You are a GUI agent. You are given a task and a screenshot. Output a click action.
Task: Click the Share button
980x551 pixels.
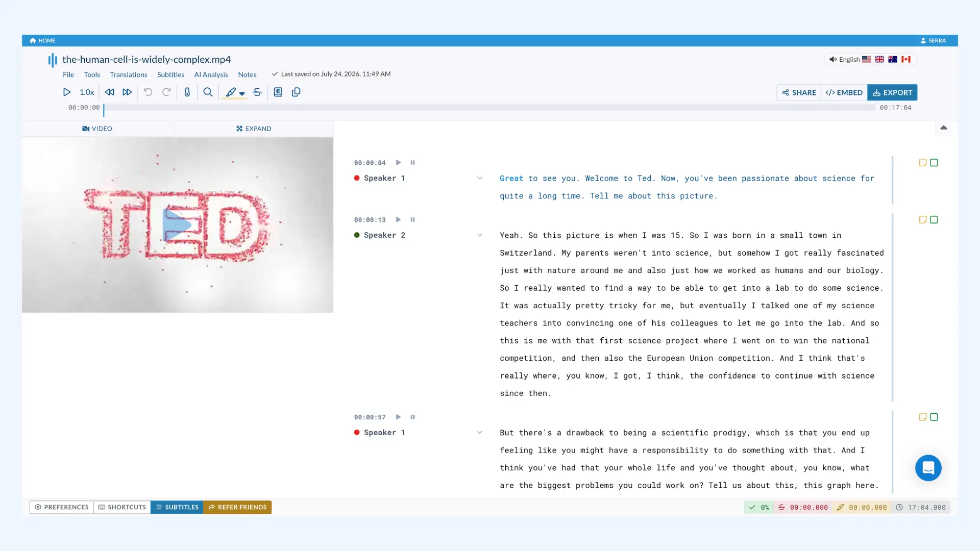pos(799,92)
